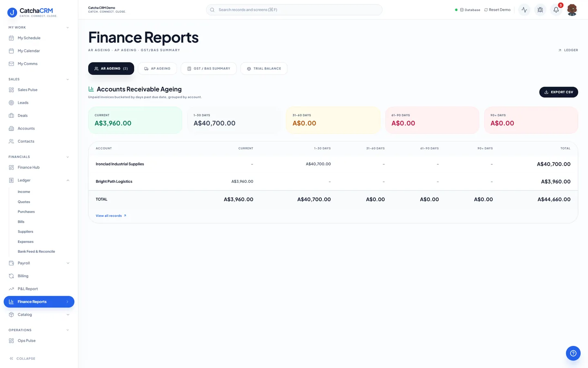588x368 pixels.
Task: Switch to Trial Balance tab
Action: [264, 69]
